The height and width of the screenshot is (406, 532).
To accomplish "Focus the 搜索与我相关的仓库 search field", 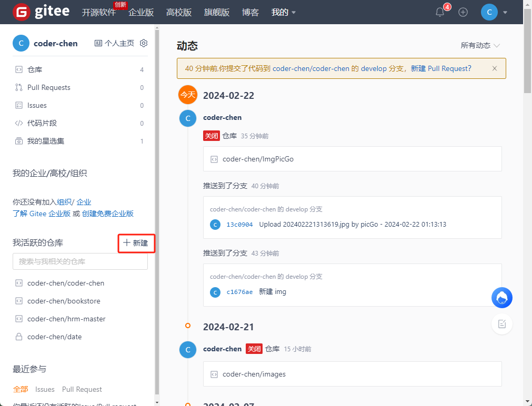I will coord(80,261).
